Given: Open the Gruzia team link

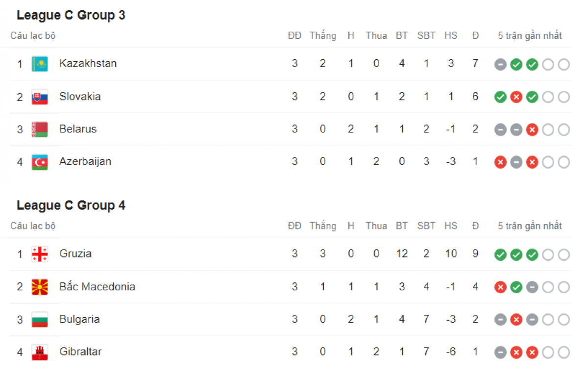Looking at the screenshot, I should point(75,253).
